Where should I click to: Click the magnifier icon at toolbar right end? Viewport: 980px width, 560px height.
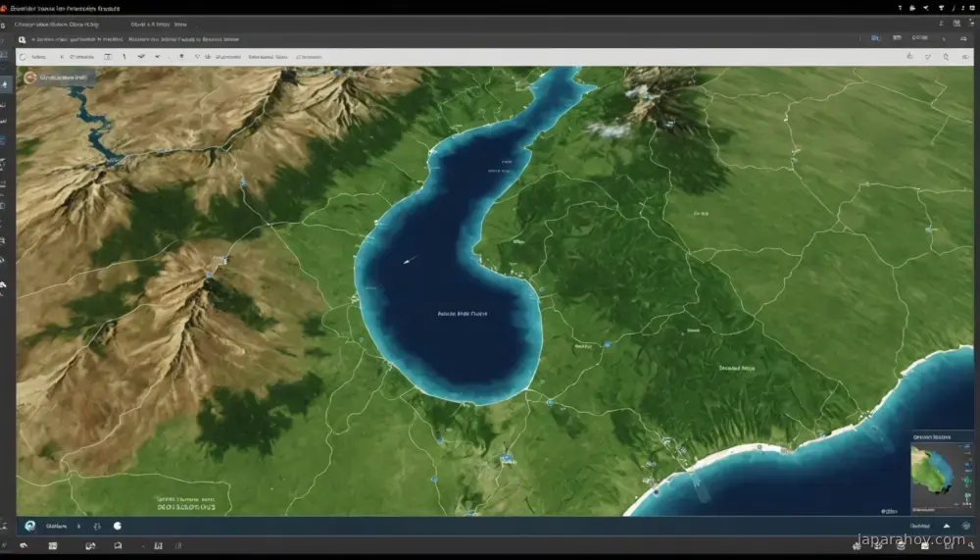(x=946, y=57)
